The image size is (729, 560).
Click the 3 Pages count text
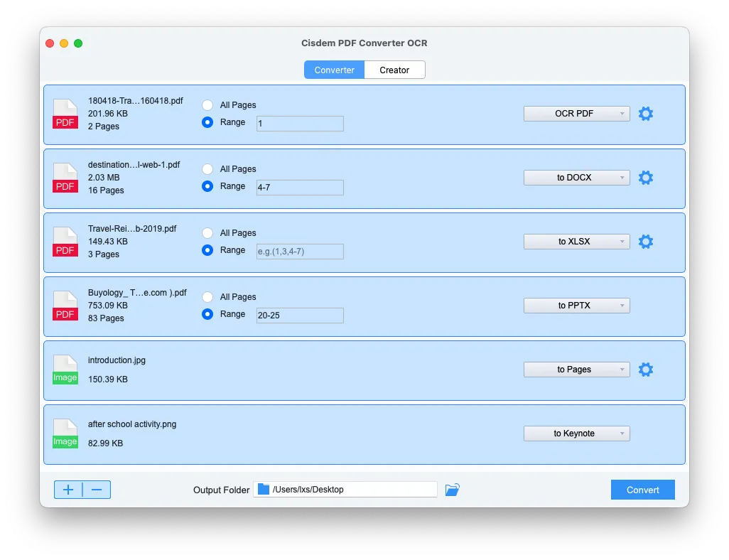(104, 254)
